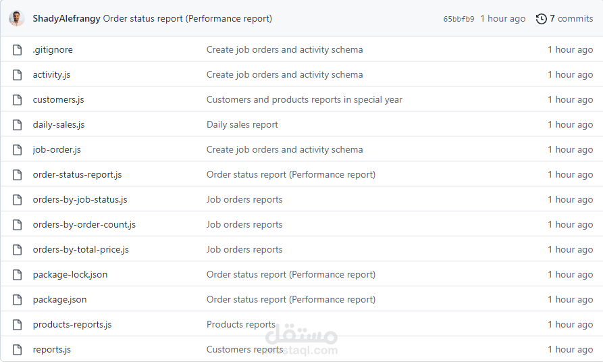Open the orders-by-order-count.js file
Viewport: 603px width, 364px height.
tap(84, 225)
